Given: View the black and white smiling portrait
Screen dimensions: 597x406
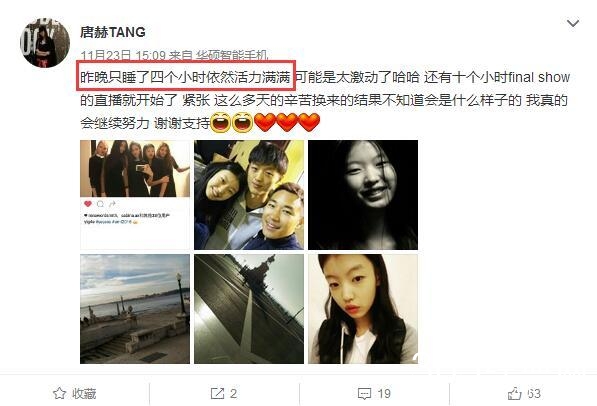Looking at the screenshot, I should pyautogui.click(x=363, y=195).
